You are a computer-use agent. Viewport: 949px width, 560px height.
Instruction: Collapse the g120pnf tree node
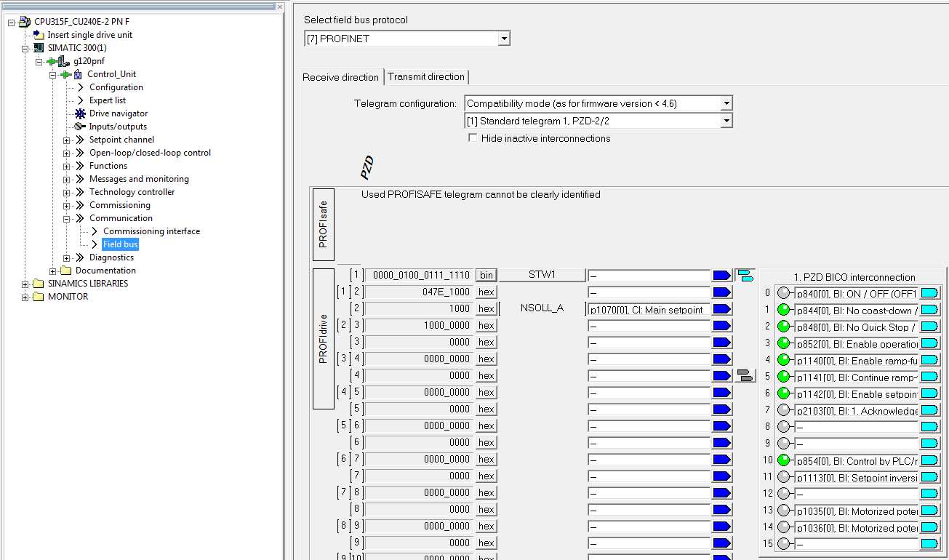39,61
